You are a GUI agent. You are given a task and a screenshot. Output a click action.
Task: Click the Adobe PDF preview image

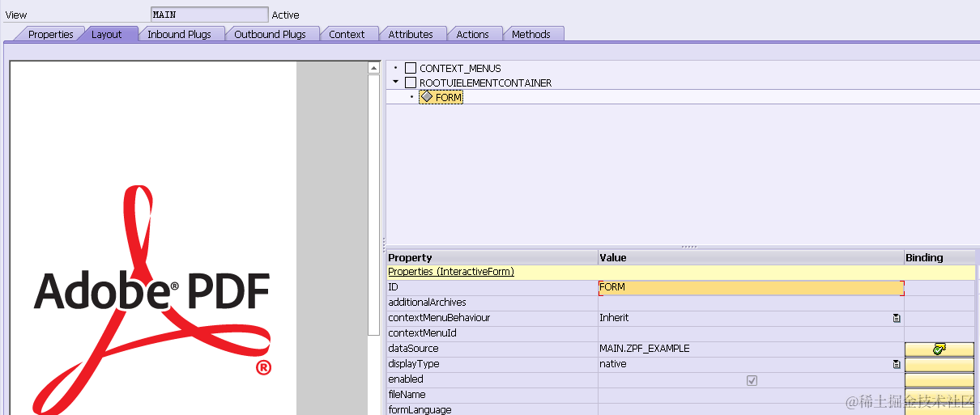pos(152,299)
